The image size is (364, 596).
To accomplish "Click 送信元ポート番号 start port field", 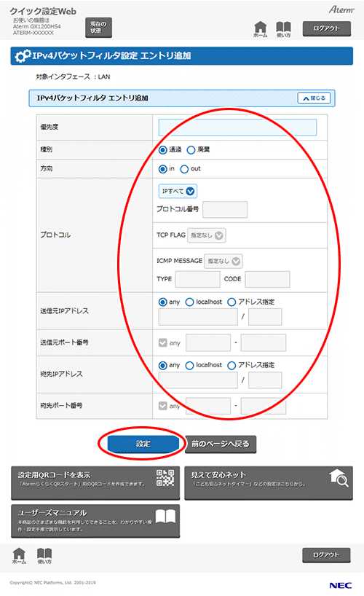I will coord(208,342).
